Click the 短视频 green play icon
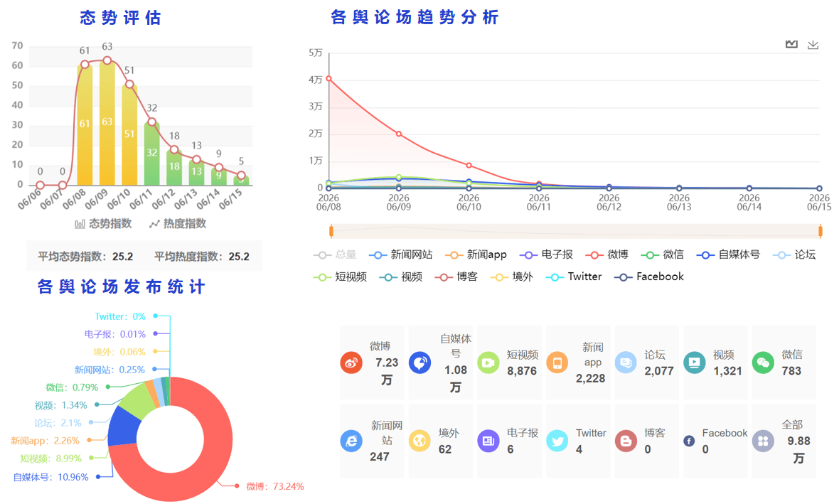839x504 pixels. click(x=488, y=363)
